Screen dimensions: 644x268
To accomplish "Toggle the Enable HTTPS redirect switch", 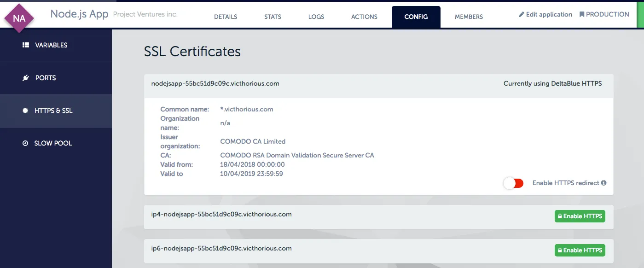I will tap(513, 183).
